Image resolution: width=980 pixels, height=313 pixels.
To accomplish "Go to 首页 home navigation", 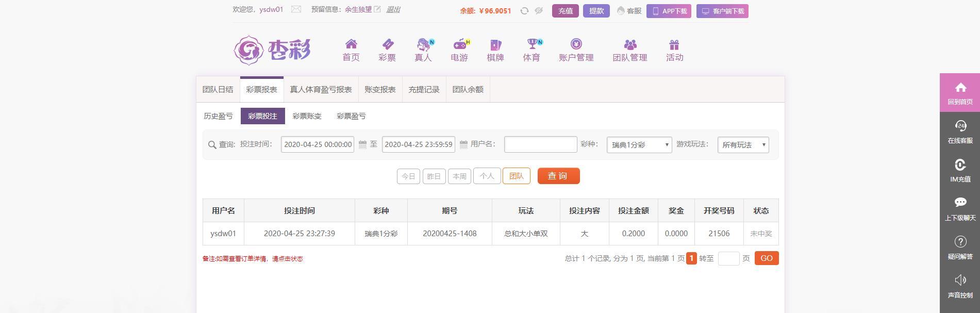I will pos(351,51).
